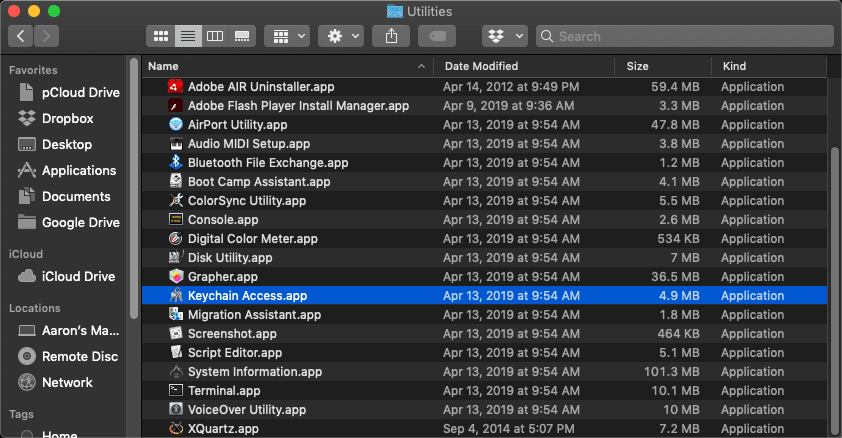
Task: Click the Edit Tags toolbar button
Action: coord(437,36)
